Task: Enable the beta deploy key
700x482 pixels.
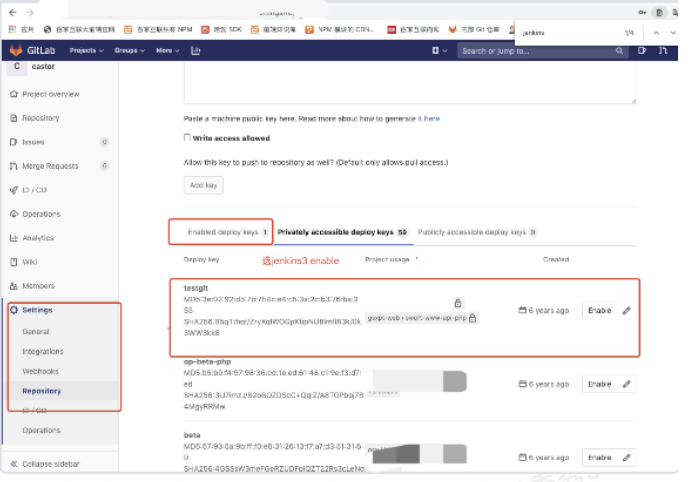Action: pyautogui.click(x=599, y=457)
